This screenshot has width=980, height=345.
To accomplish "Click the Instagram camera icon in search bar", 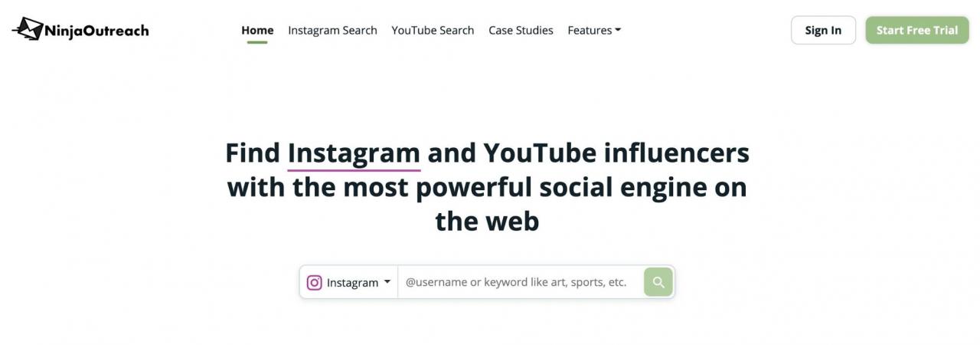I will point(314,282).
